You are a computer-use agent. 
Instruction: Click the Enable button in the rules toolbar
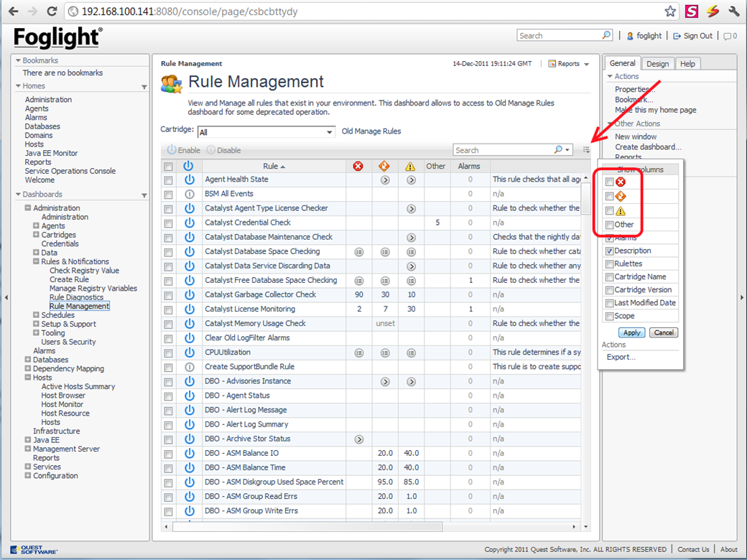tap(183, 150)
